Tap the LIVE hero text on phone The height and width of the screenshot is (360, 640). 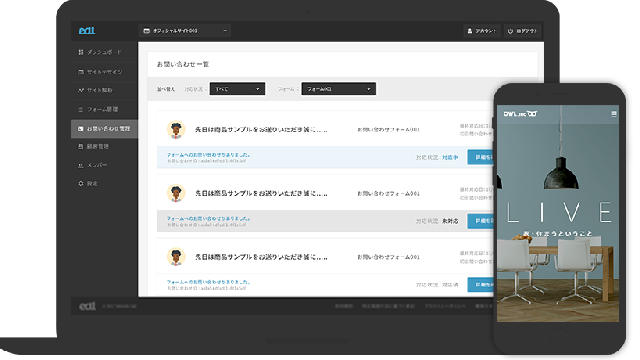559,213
